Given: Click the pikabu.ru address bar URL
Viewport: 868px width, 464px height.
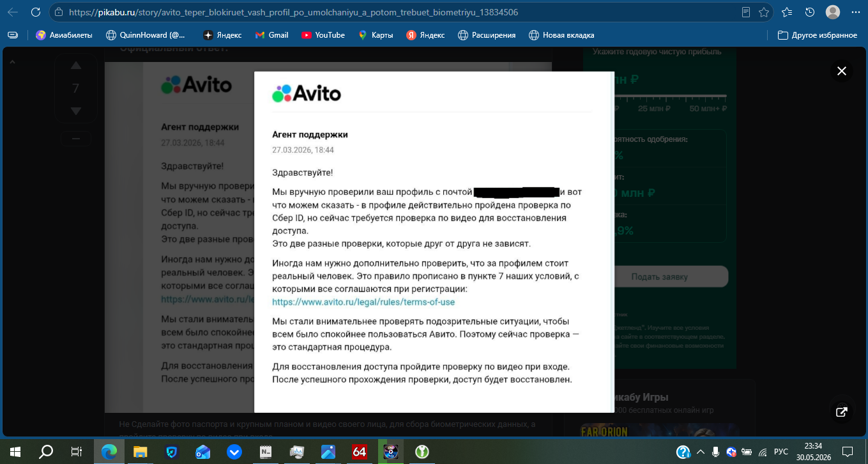Looking at the screenshot, I should [x=293, y=12].
